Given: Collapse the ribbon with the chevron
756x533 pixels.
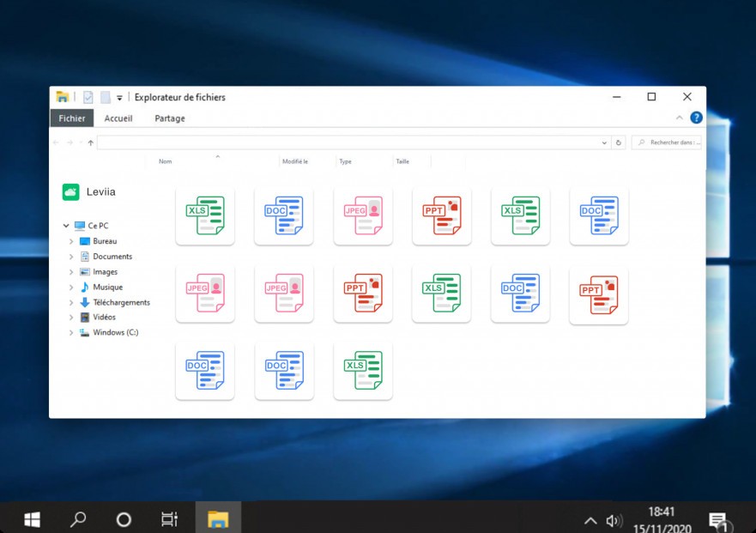Looking at the screenshot, I should pos(680,118).
